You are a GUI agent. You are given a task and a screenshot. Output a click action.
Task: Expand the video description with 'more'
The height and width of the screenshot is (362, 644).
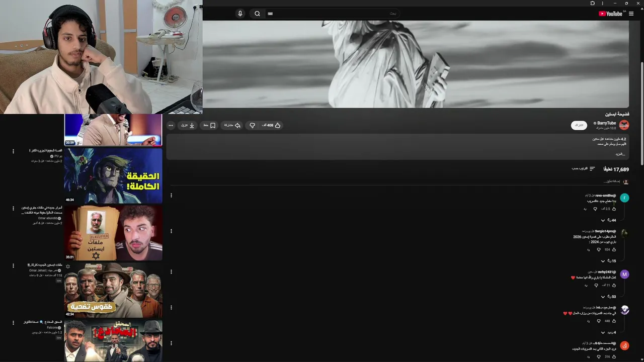coord(620,154)
